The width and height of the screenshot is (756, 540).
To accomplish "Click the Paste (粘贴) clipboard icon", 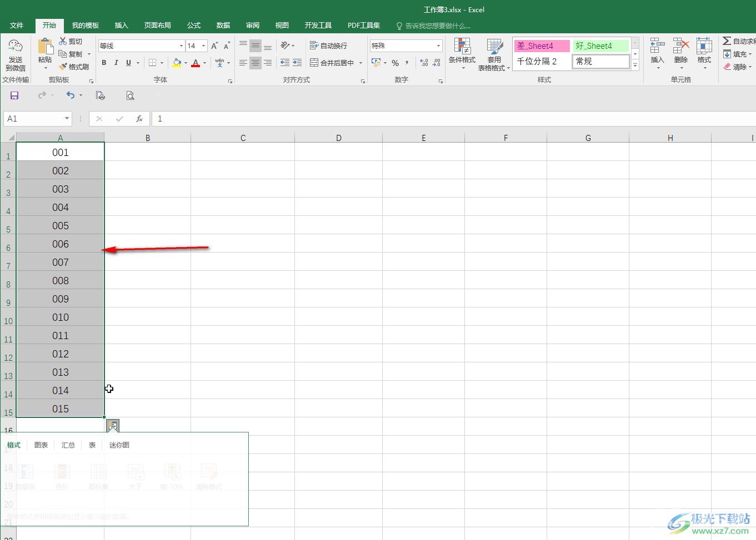I will coord(45,47).
